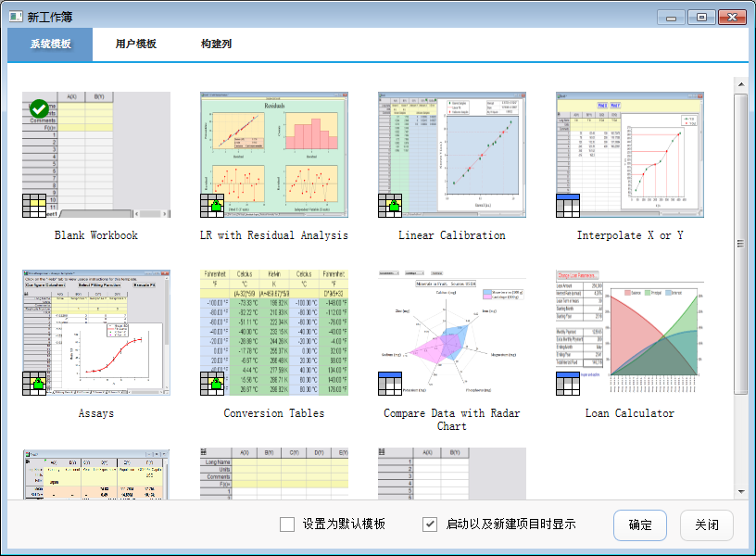
Task: Select the Interpolate X or Y template
Action: click(x=630, y=155)
